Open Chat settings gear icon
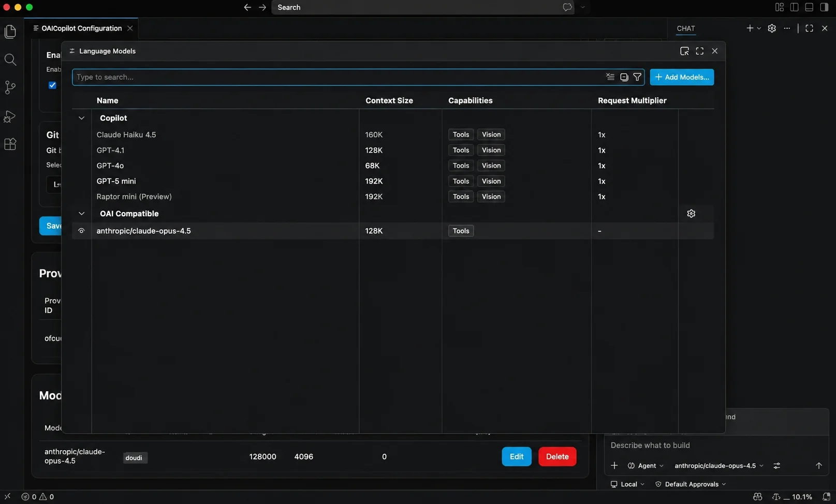 pos(772,28)
